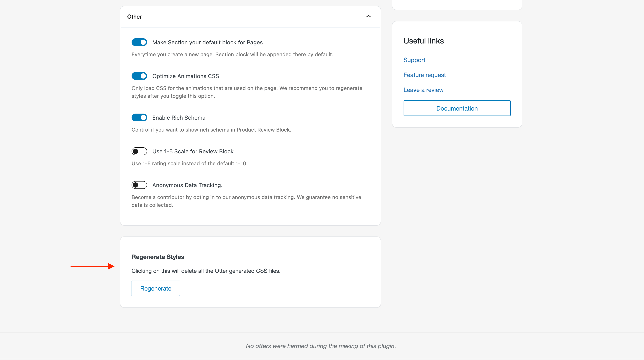The width and height of the screenshot is (644, 360).
Task: Click the Useful links heading
Action: (423, 41)
